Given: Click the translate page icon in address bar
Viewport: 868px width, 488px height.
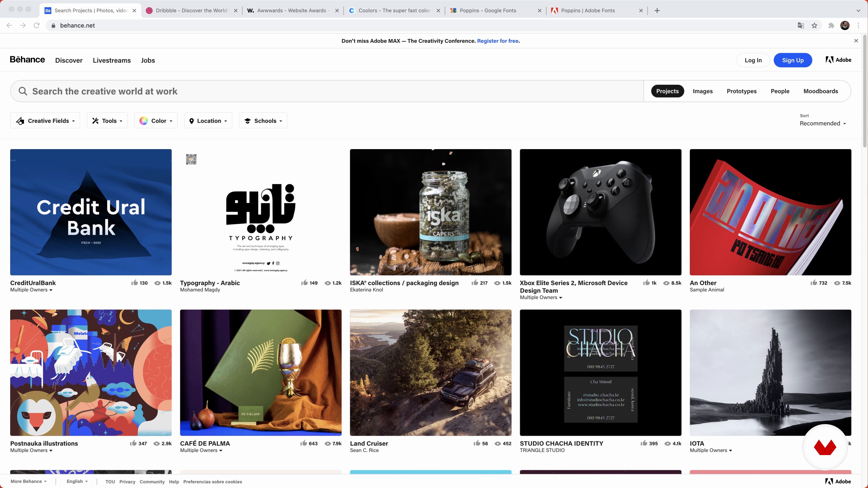Looking at the screenshot, I should coord(801,26).
